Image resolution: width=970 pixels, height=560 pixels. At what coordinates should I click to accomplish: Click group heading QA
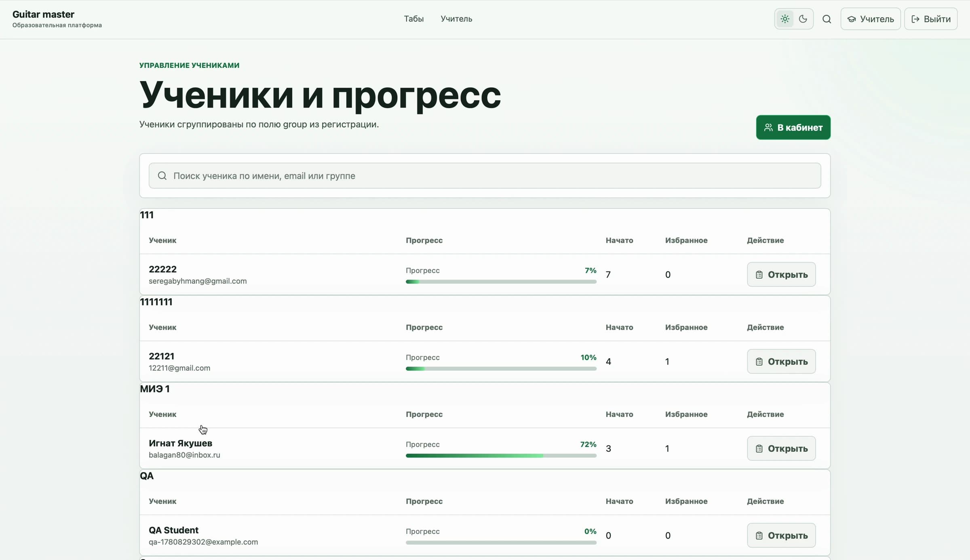147,476
